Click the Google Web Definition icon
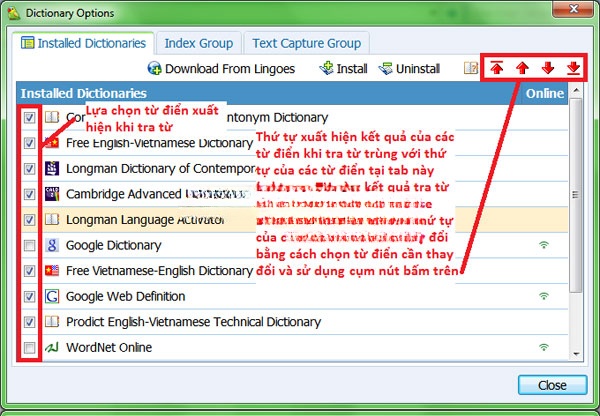 pyautogui.click(x=52, y=296)
